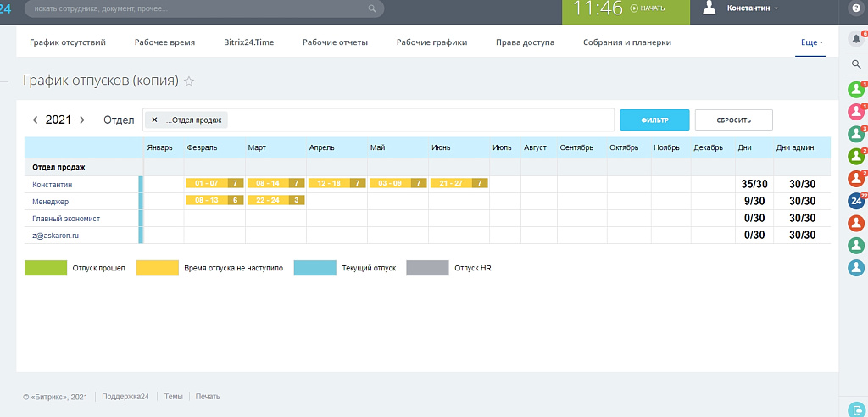Click the magnifier icon in search field

click(x=372, y=8)
